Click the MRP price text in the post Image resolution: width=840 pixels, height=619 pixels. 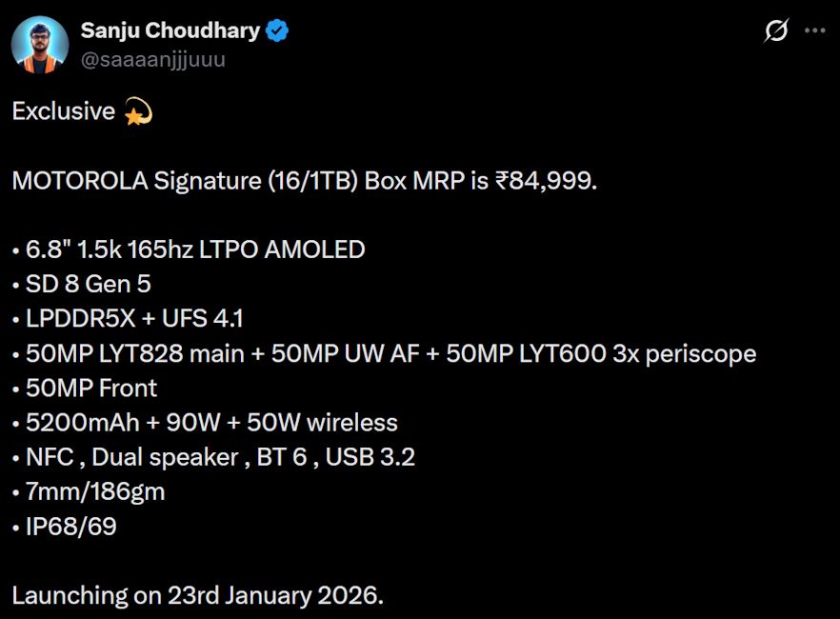click(305, 180)
